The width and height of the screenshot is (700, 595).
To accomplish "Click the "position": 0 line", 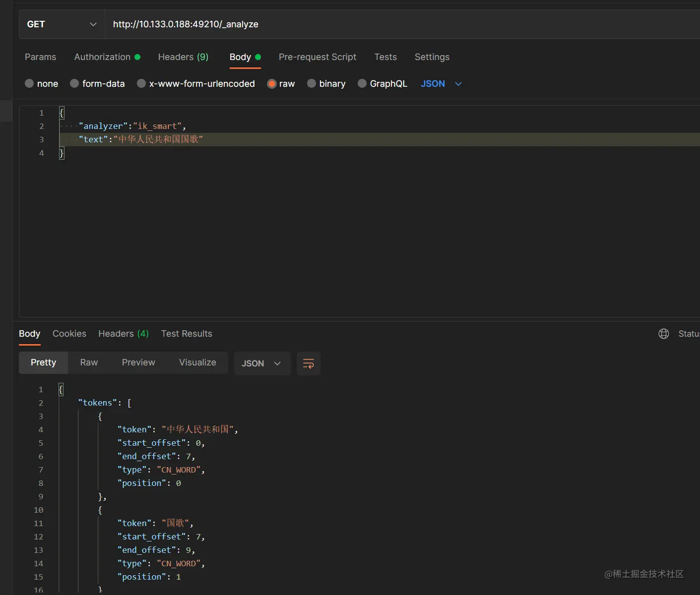I will (149, 483).
